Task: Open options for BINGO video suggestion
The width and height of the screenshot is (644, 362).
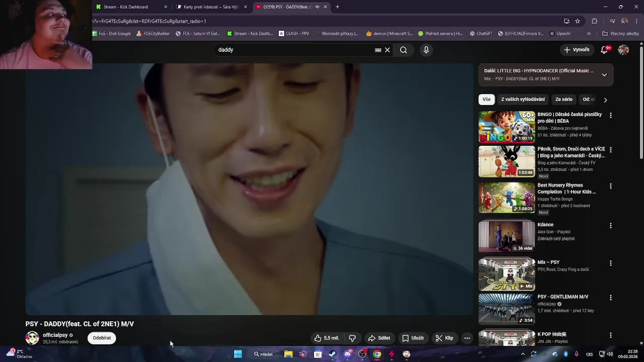Action: (611, 115)
